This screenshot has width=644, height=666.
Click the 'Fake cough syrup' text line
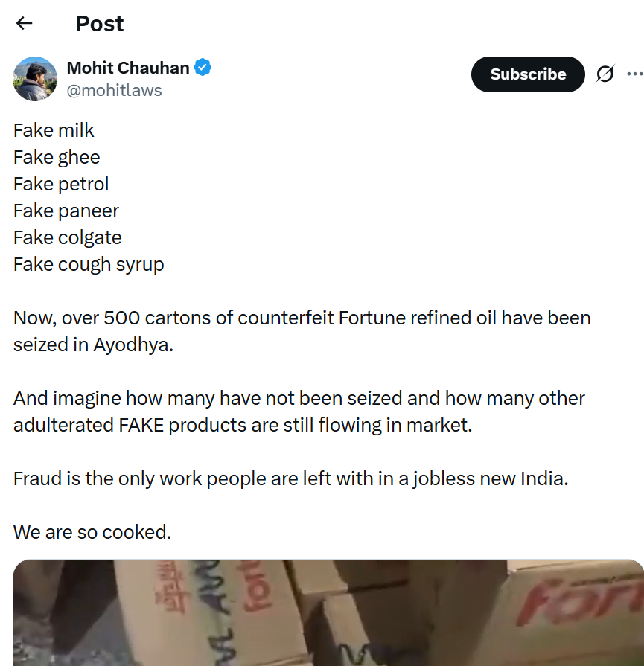tap(89, 264)
